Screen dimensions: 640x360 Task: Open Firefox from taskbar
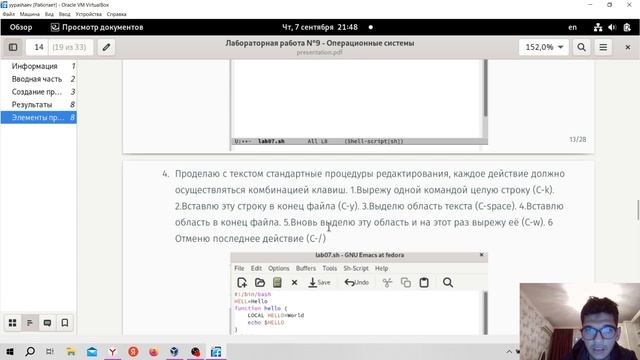coord(154,351)
